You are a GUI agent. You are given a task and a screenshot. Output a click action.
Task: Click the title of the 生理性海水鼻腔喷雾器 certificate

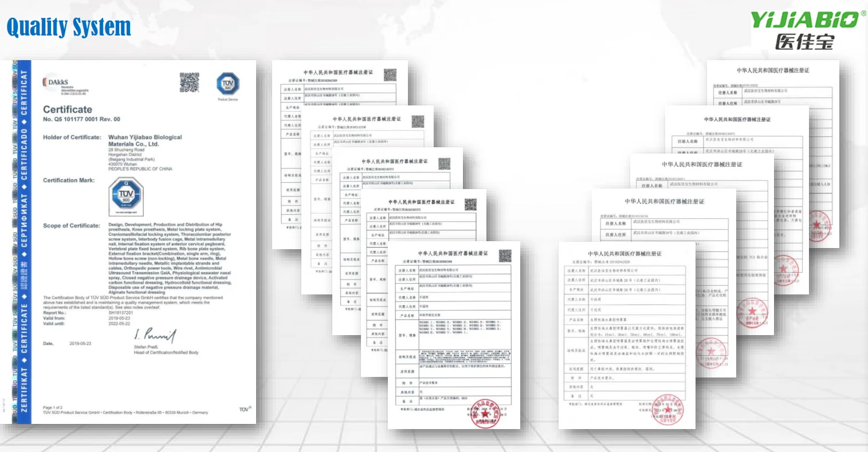pos(625,254)
